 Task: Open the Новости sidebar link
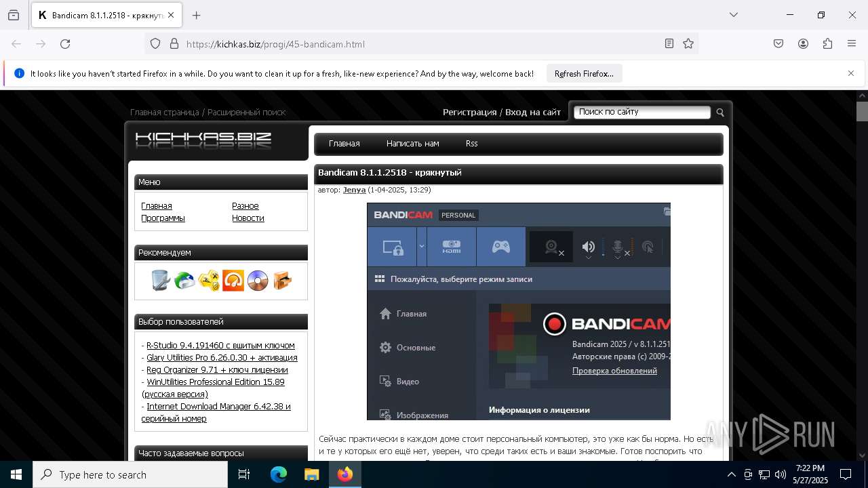coord(248,218)
